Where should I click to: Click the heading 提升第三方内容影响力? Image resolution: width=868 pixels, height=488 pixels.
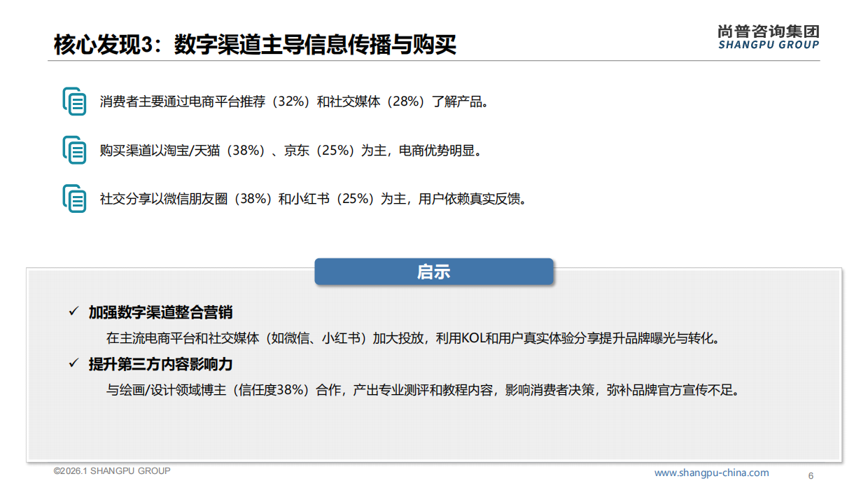click(x=160, y=364)
